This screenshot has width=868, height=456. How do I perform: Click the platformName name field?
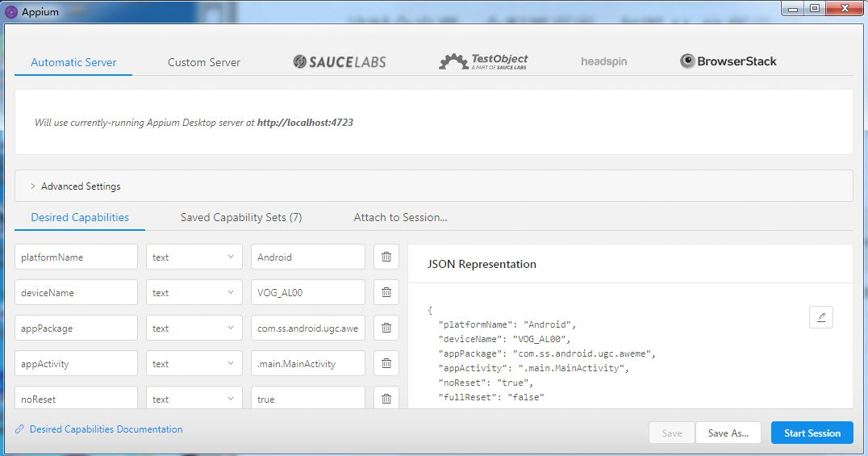click(x=77, y=257)
